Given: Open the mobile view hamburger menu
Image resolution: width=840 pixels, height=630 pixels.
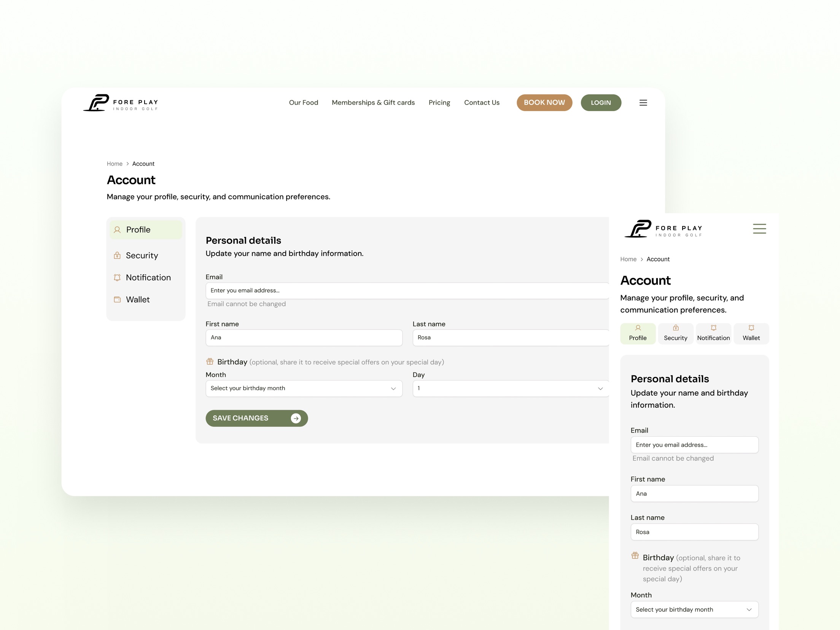Looking at the screenshot, I should (x=759, y=229).
